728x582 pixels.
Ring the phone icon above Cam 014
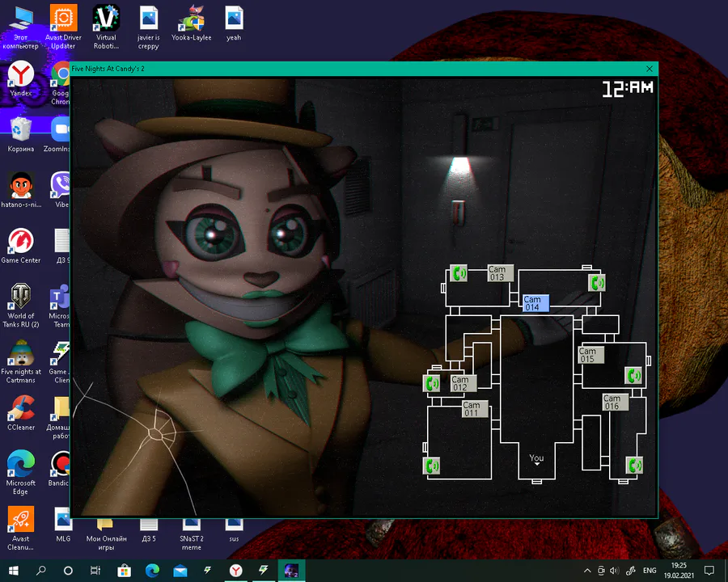click(597, 283)
